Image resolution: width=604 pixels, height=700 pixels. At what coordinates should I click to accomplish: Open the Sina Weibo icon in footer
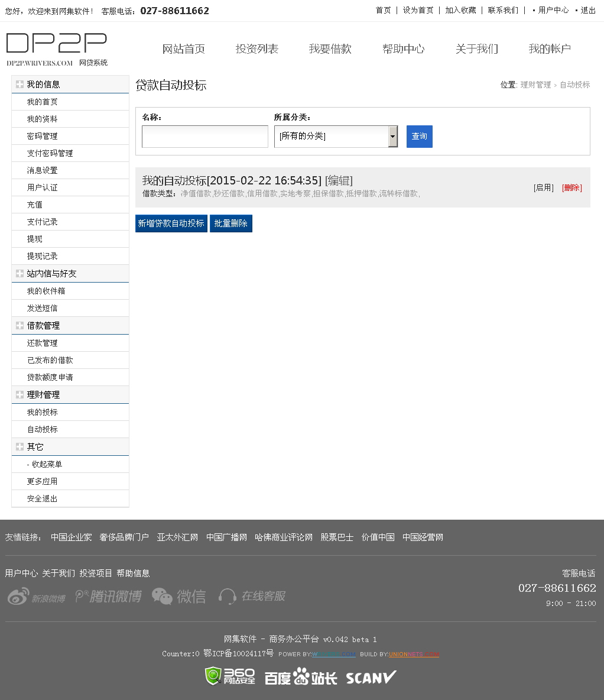37,597
